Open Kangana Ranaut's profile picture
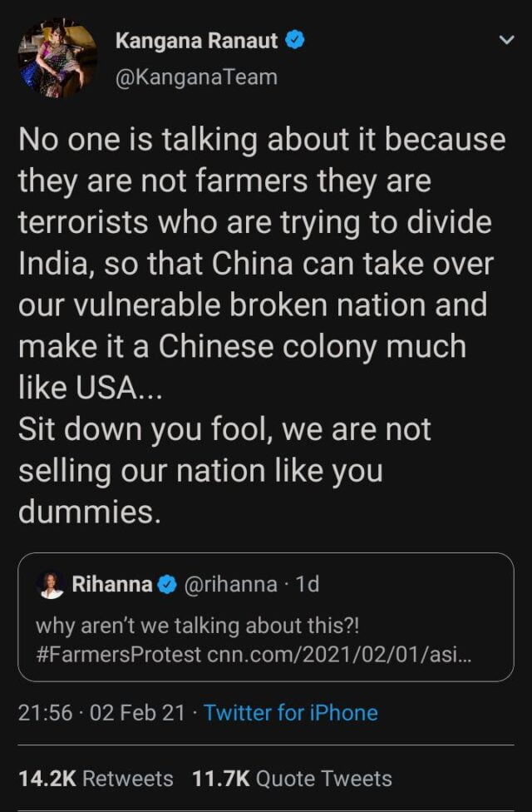 (x=57, y=58)
